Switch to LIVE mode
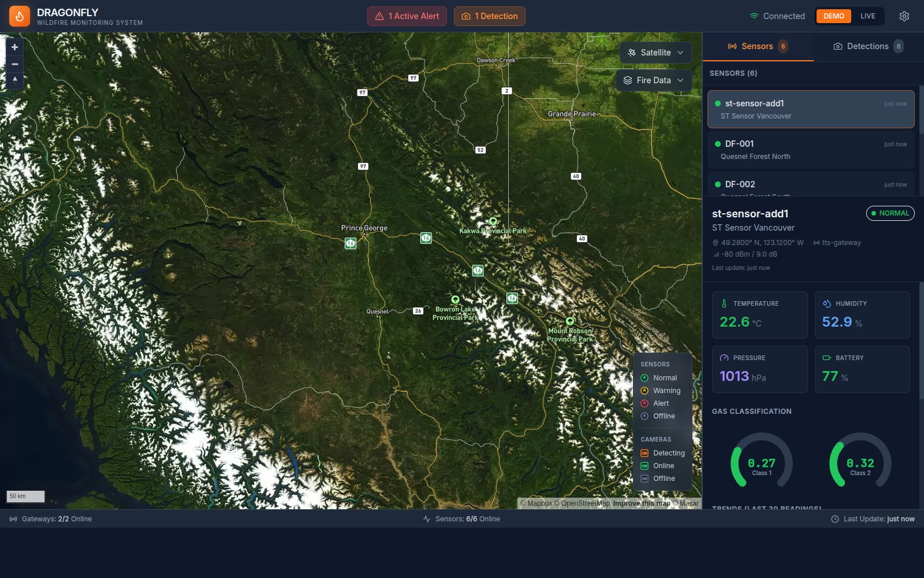 point(867,16)
